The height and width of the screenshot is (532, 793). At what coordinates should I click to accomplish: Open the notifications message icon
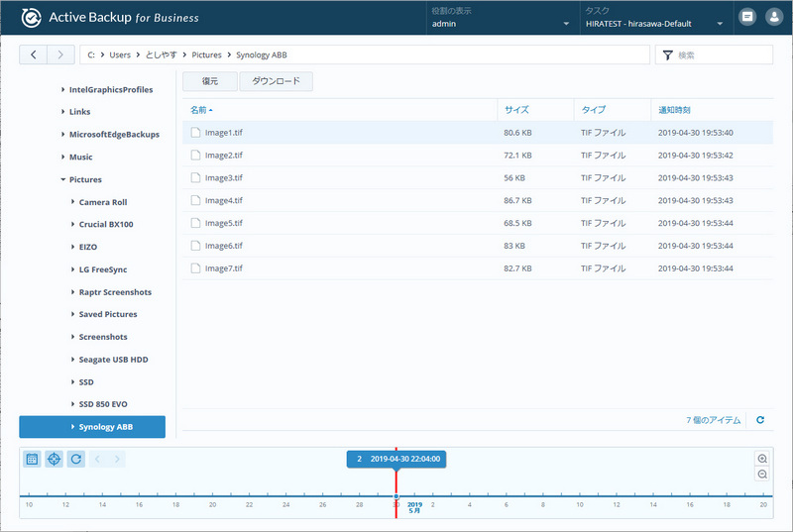[747, 17]
